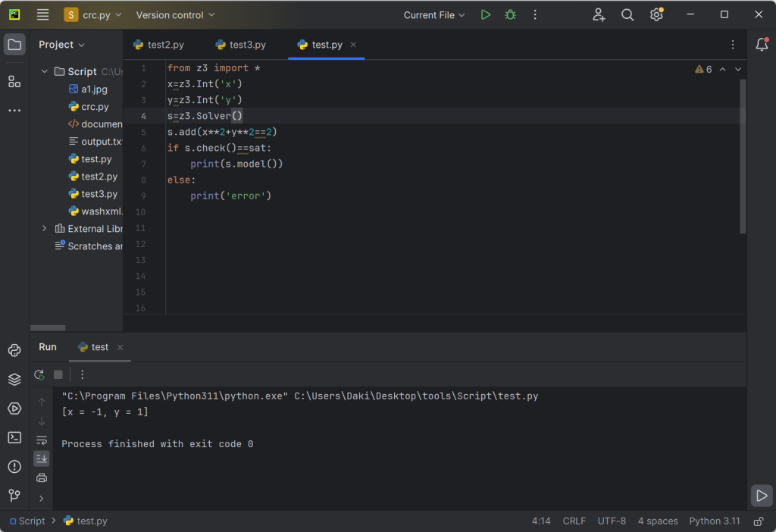Open Terminal tool window
776x532 pixels.
coord(14,437)
